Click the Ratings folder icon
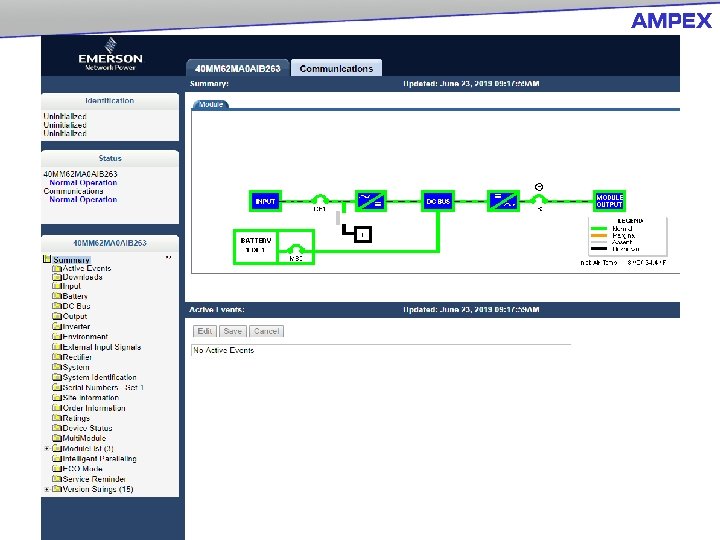Screen dimensions: 720x540 [x=56, y=418]
